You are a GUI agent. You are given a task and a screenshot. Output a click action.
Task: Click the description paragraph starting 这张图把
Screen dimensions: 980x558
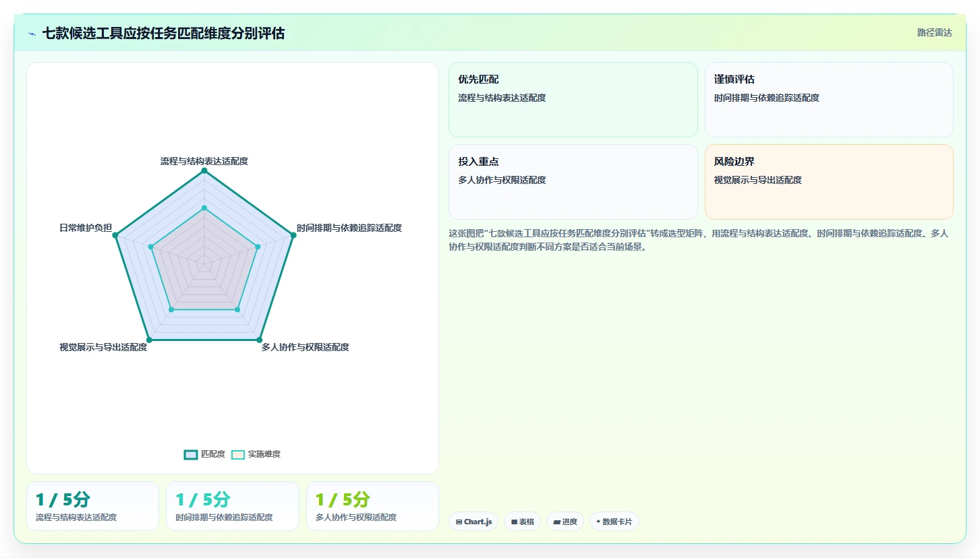click(699, 240)
